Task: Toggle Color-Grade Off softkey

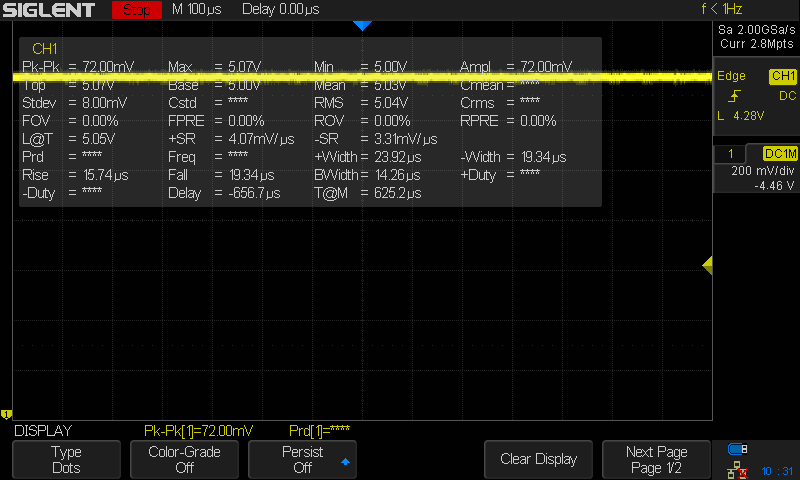Action: coord(184,459)
